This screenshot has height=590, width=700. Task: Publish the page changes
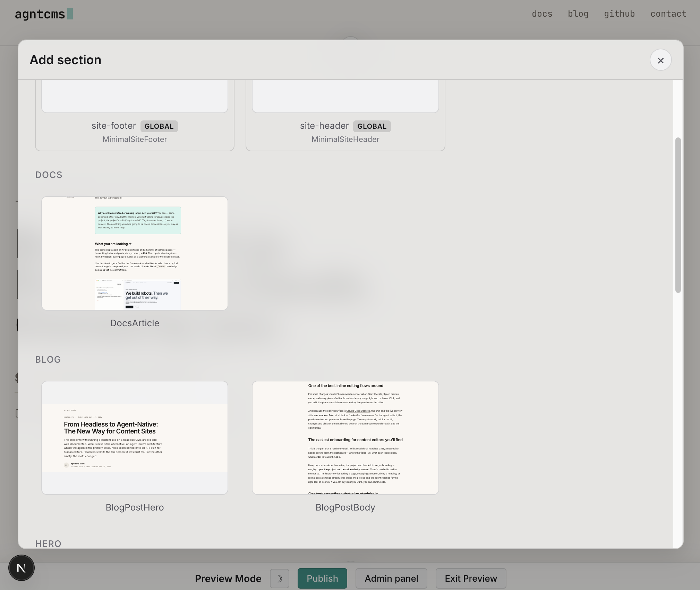[x=322, y=579]
